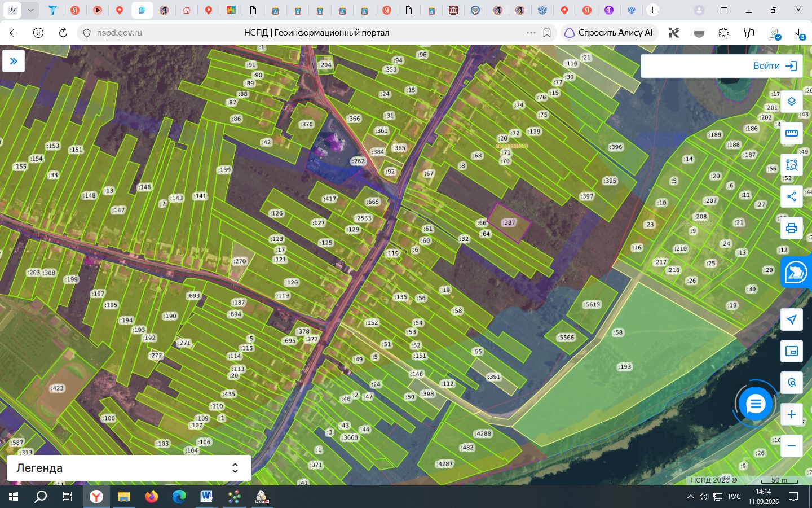This screenshot has width=812, height=508.
Task: Open the chat assistant bubble
Action: (755, 404)
